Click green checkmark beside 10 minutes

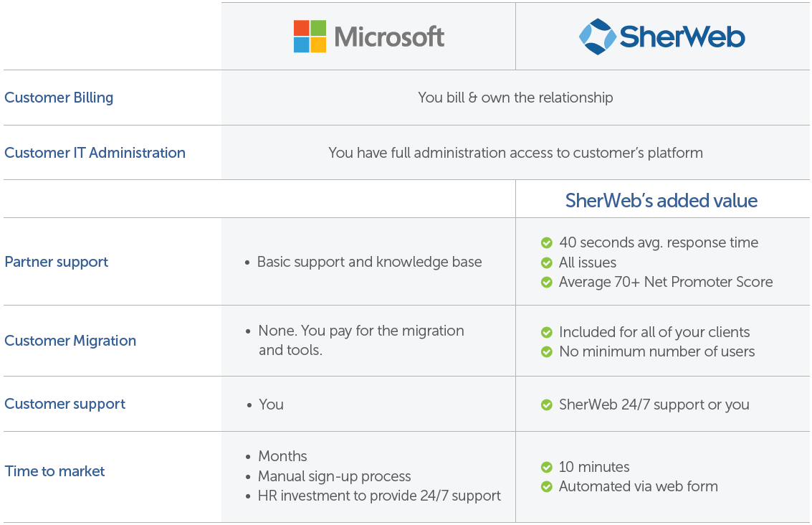pos(546,467)
